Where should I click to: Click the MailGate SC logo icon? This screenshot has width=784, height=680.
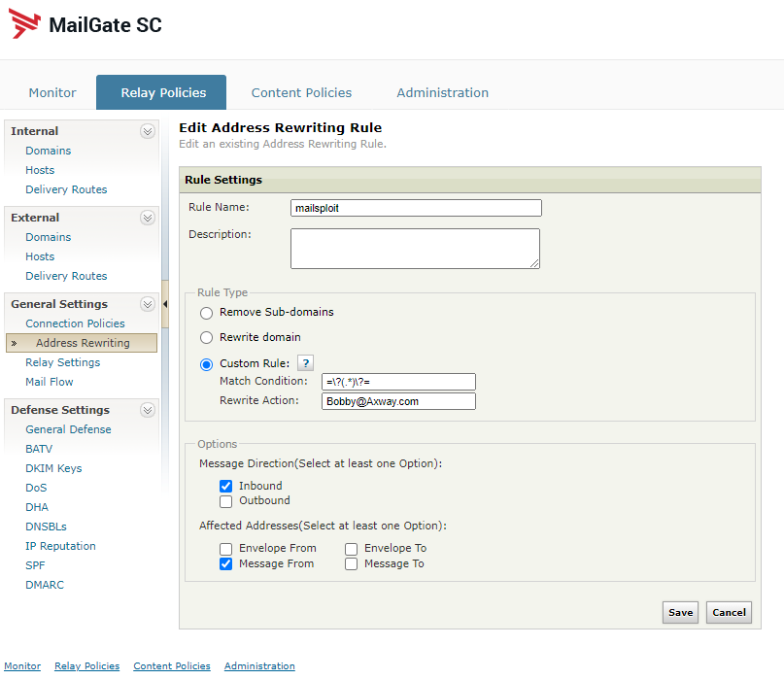(x=25, y=23)
